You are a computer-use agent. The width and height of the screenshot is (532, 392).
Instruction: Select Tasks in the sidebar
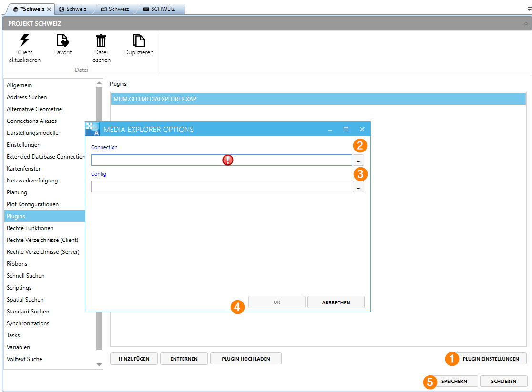[x=13, y=335]
